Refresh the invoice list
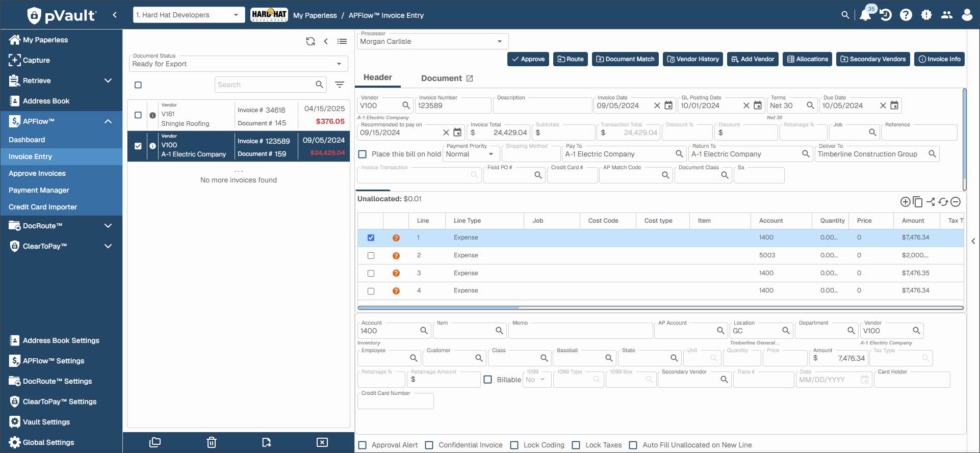This screenshot has height=453, width=980. point(311,41)
